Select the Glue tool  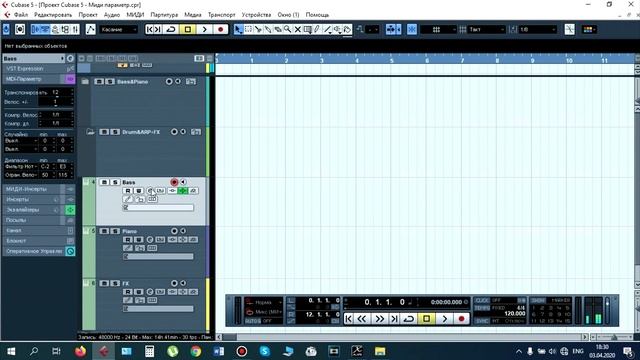pos(268,29)
